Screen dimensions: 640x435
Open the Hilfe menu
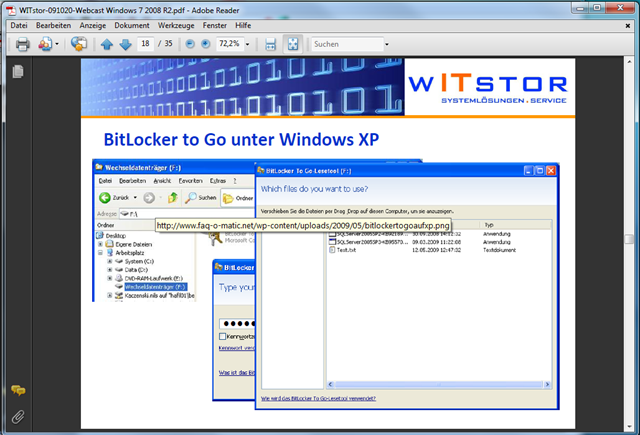(x=243, y=25)
